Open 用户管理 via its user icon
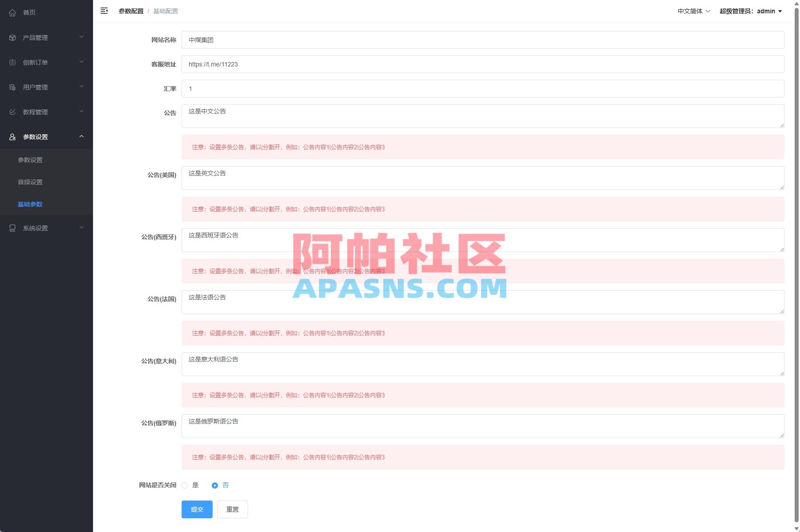This screenshot has height=532, width=800. tap(12, 87)
